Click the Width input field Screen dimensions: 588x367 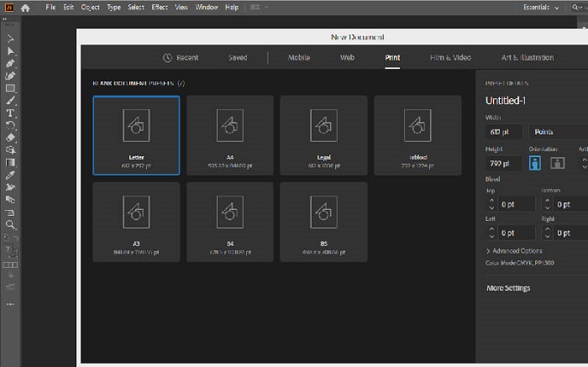(x=503, y=132)
